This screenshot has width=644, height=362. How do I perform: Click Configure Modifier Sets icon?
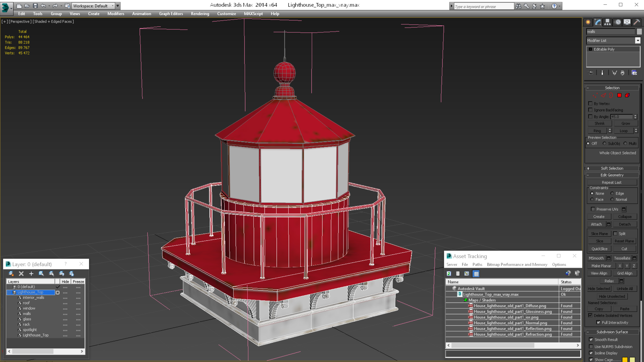click(635, 73)
